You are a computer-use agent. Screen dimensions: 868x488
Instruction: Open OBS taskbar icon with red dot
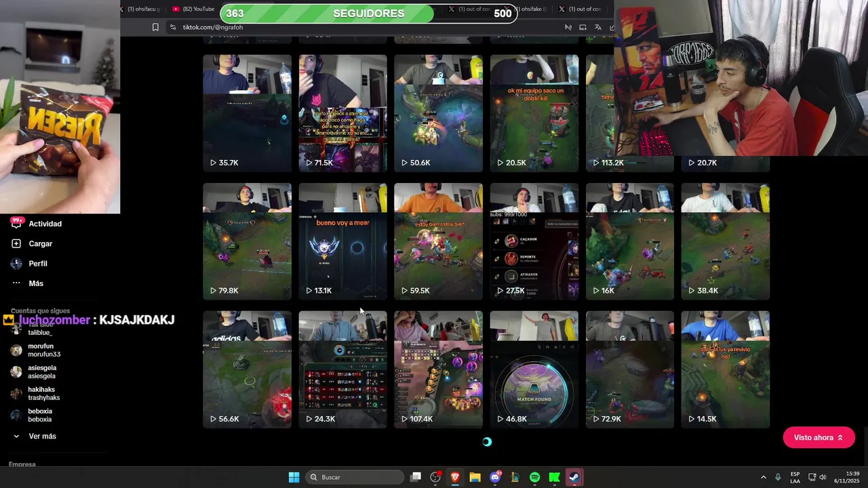(435, 477)
